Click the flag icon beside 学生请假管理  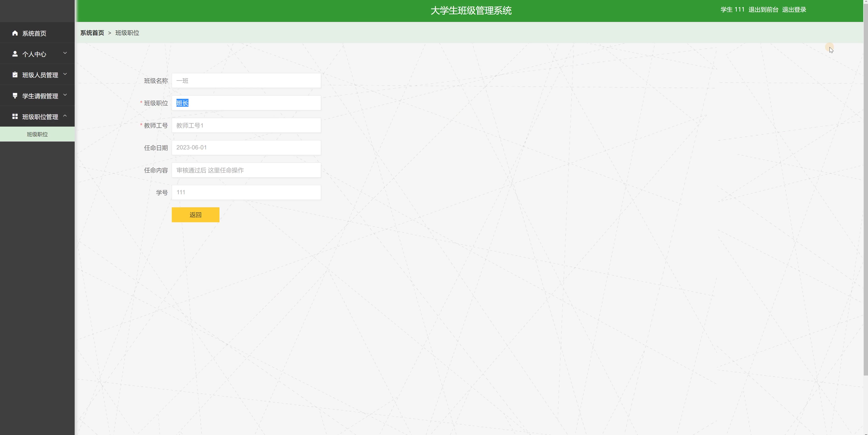pos(15,96)
